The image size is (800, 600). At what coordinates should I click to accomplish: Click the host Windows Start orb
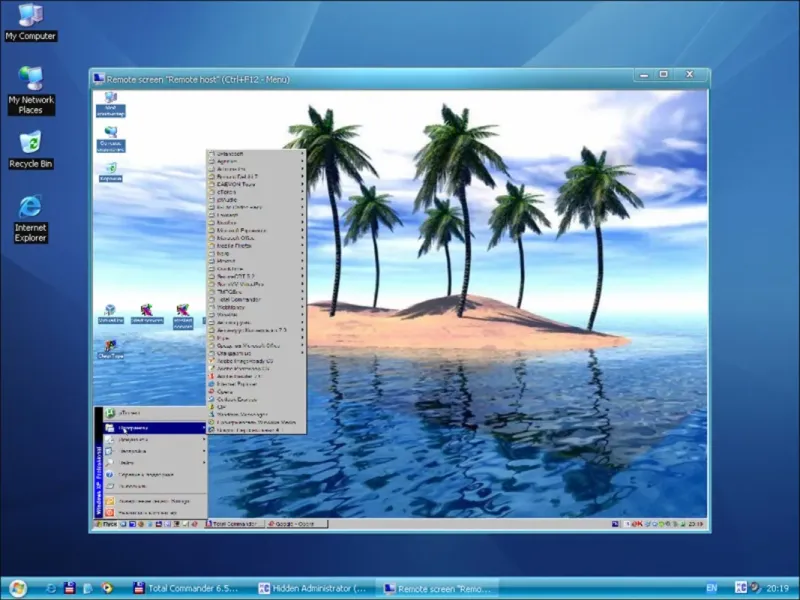18,588
